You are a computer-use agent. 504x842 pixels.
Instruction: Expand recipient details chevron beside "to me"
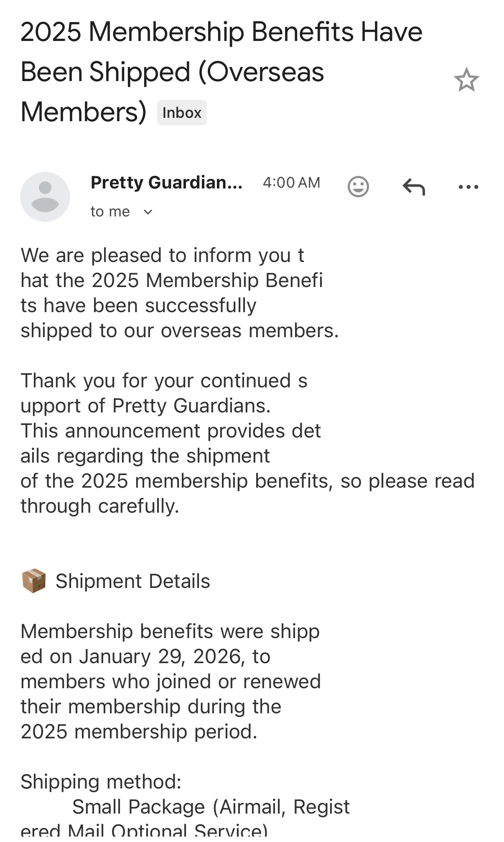tap(148, 212)
